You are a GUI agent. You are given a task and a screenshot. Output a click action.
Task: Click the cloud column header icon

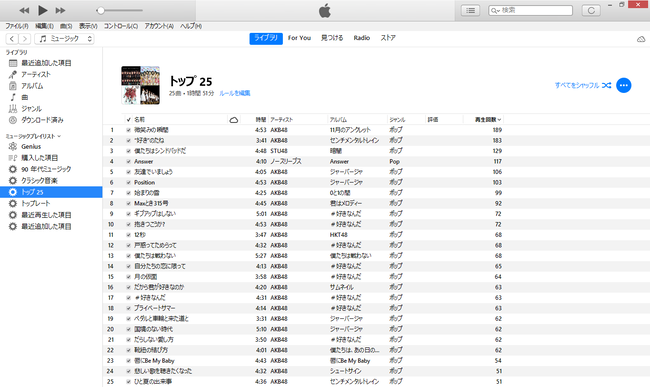[234, 120]
